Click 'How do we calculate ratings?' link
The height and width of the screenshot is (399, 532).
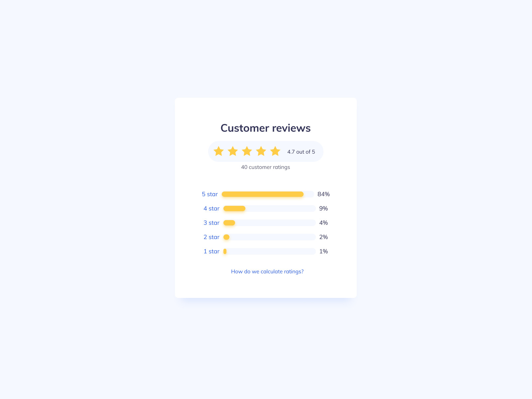pyautogui.click(x=267, y=271)
